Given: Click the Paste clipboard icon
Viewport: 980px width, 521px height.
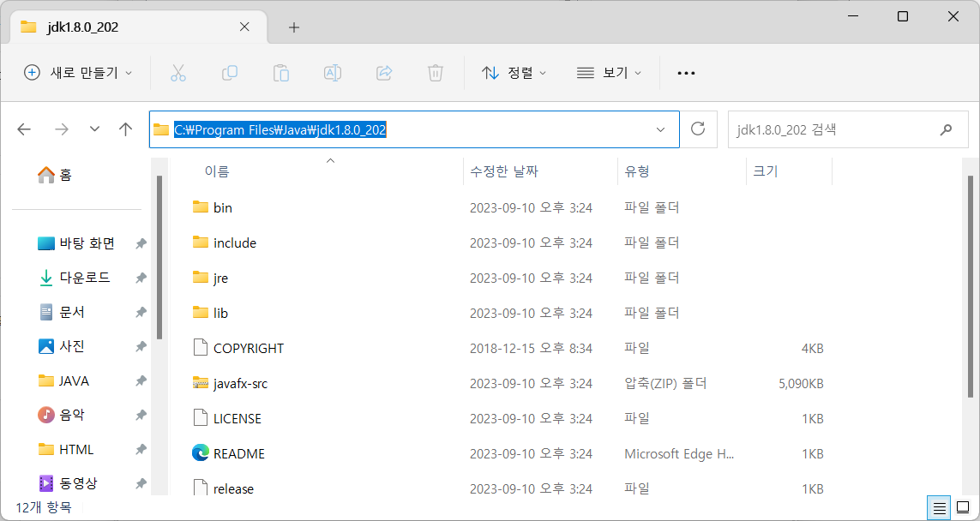Looking at the screenshot, I should [x=281, y=73].
